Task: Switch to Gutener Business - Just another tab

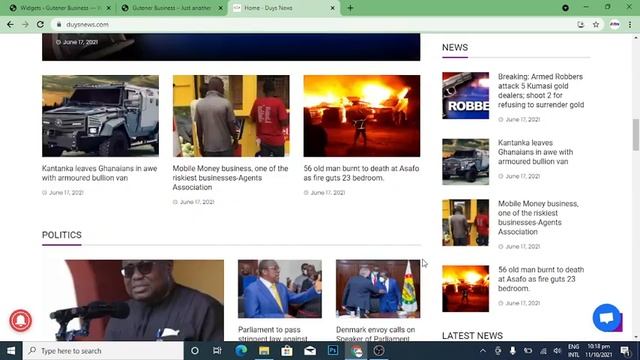Action: click(x=171, y=8)
